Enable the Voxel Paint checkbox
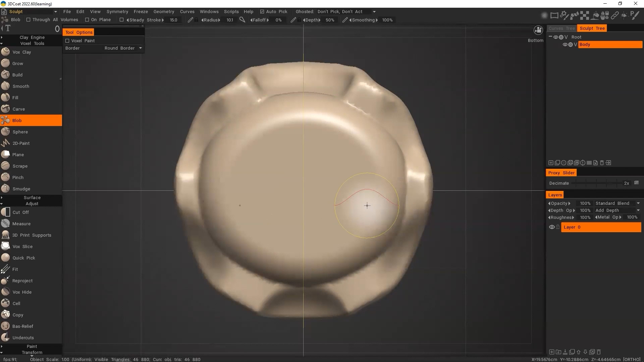 (67, 41)
